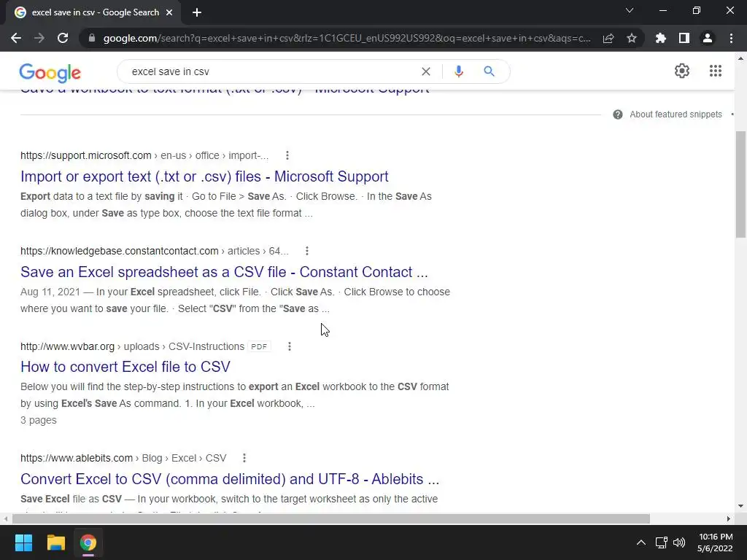
Task: Open network status tray icon
Action: [x=661, y=542]
